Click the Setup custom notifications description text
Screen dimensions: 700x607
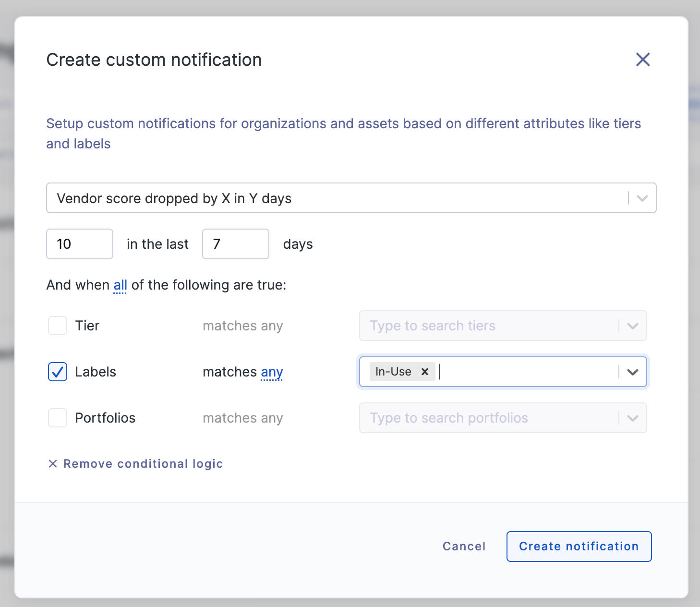pos(344,134)
